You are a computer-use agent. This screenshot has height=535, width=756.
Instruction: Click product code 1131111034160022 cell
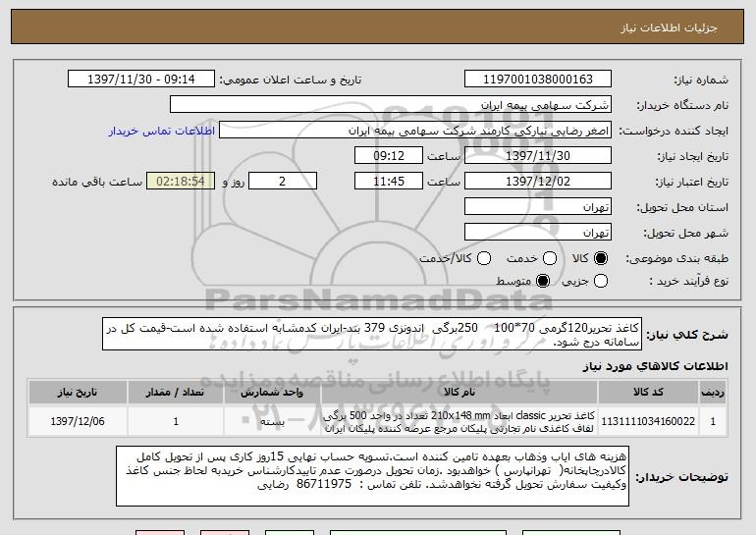tap(648, 421)
